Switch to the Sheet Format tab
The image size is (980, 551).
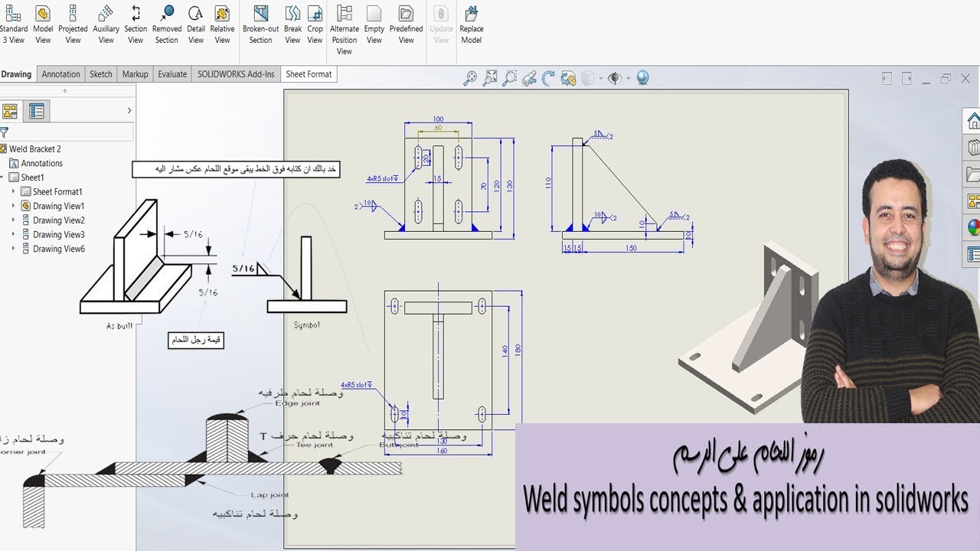click(x=309, y=74)
